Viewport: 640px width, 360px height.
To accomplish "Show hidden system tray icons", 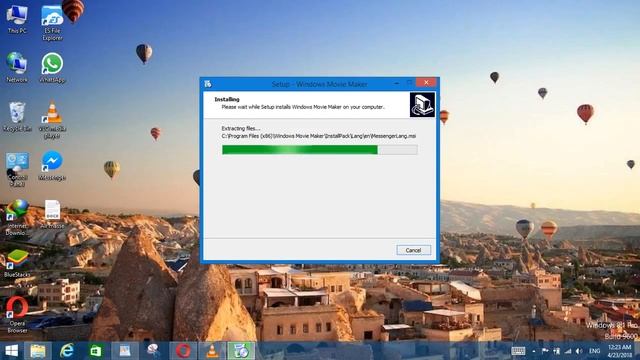I will [x=533, y=351].
